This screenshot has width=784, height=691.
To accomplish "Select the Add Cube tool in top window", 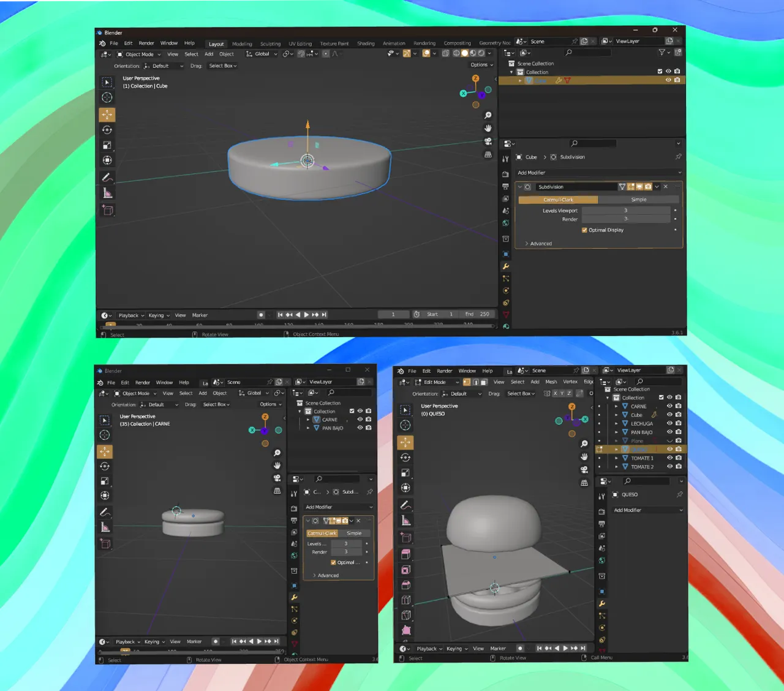I will [107, 210].
